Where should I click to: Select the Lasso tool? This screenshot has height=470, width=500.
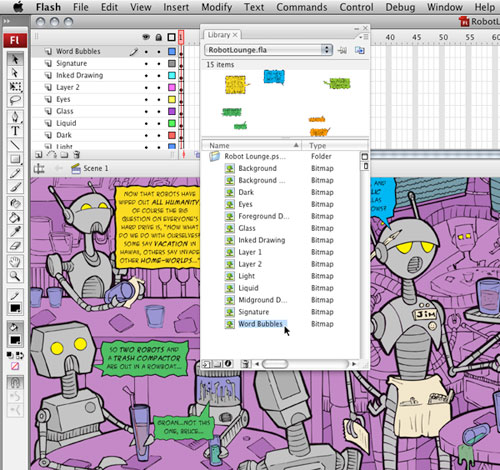tap(15, 100)
